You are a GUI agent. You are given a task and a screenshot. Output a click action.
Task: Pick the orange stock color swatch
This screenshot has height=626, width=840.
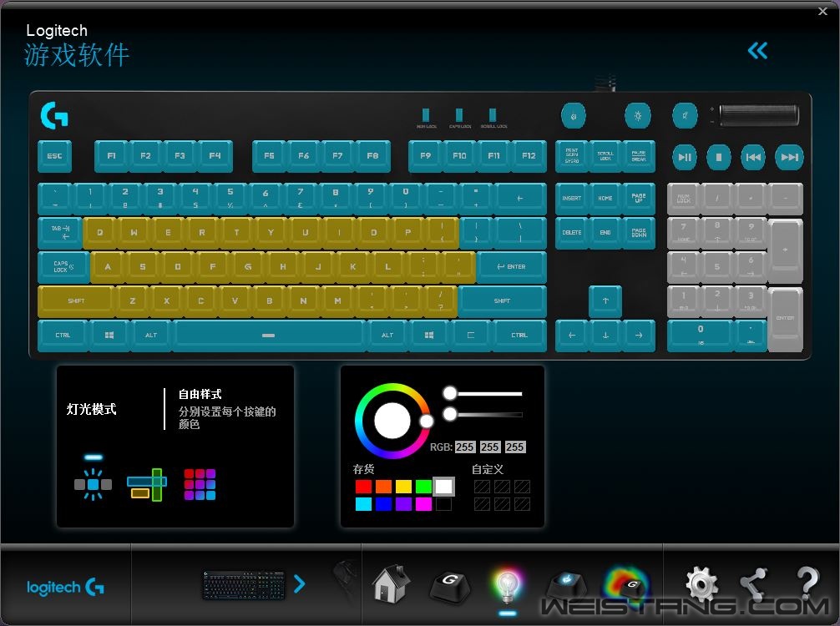383,487
